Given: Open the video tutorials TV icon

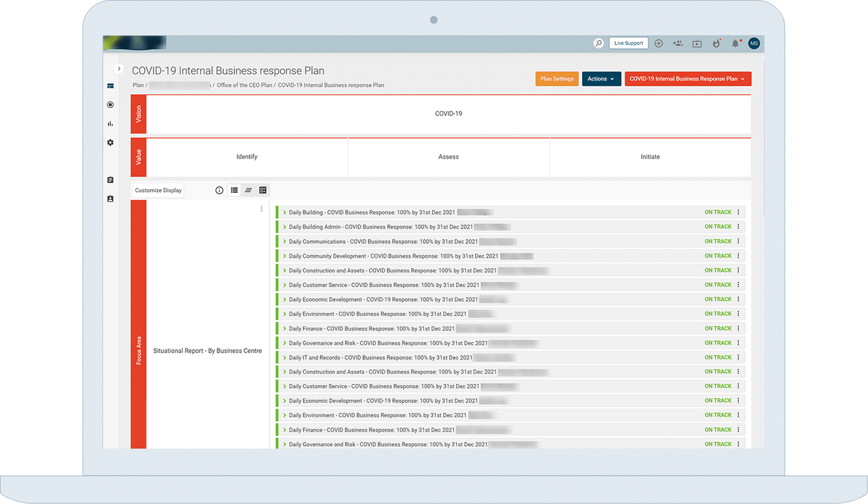Looking at the screenshot, I should point(697,44).
